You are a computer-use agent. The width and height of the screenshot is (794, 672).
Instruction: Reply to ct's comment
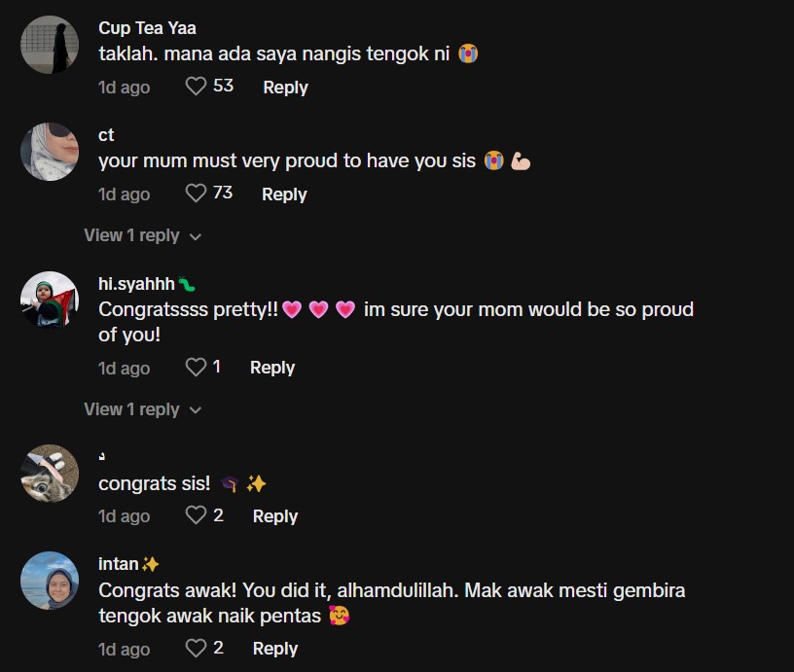tap(284, 195)
